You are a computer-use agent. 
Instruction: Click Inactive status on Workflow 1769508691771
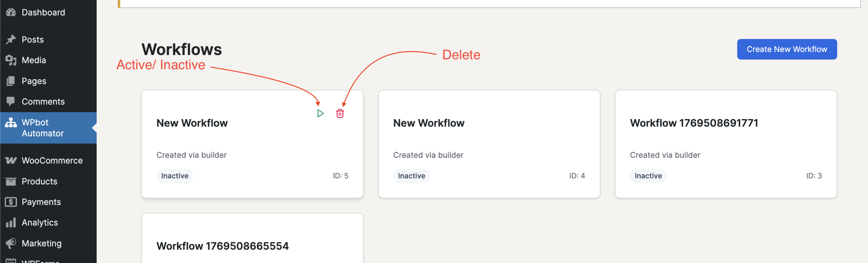(648, 176)
